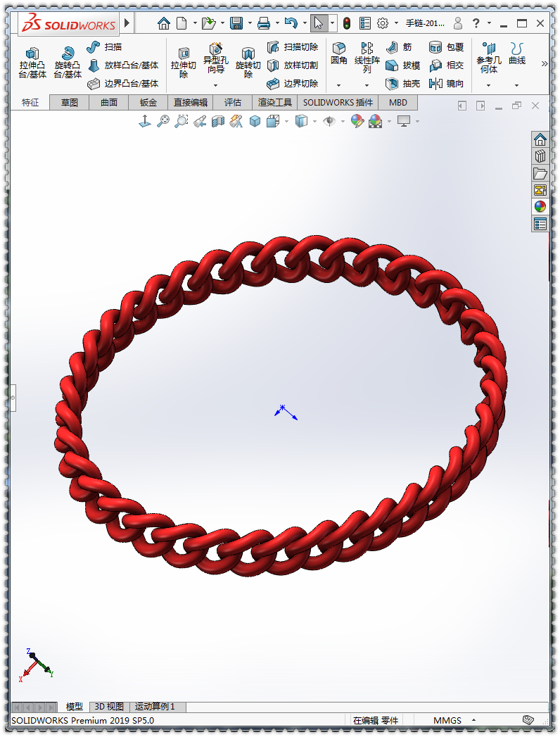Click Zoom to Area magnifier icon

pos(182,121)
